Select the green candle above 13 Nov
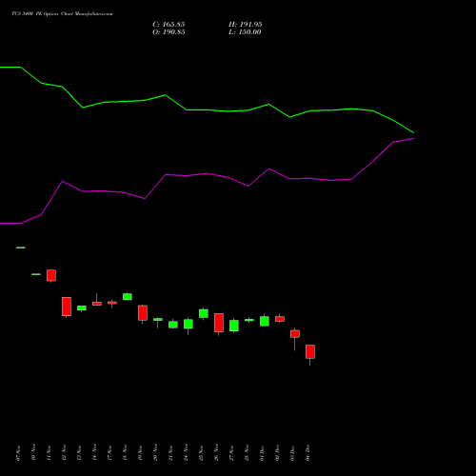 [82, 308]
